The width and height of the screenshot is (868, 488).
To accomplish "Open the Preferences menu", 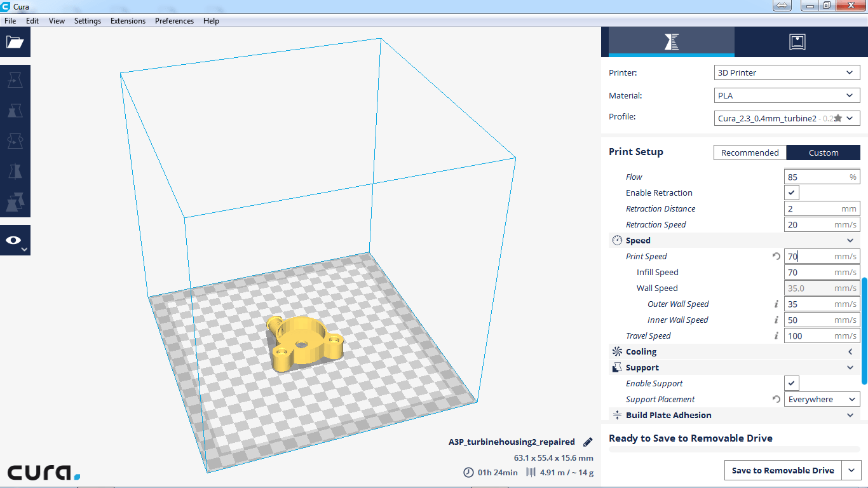I will click(x=174, y=21).
